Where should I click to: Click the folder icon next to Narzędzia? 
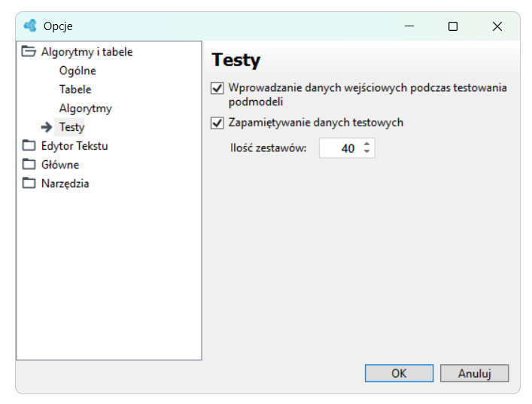pos(29,183)
